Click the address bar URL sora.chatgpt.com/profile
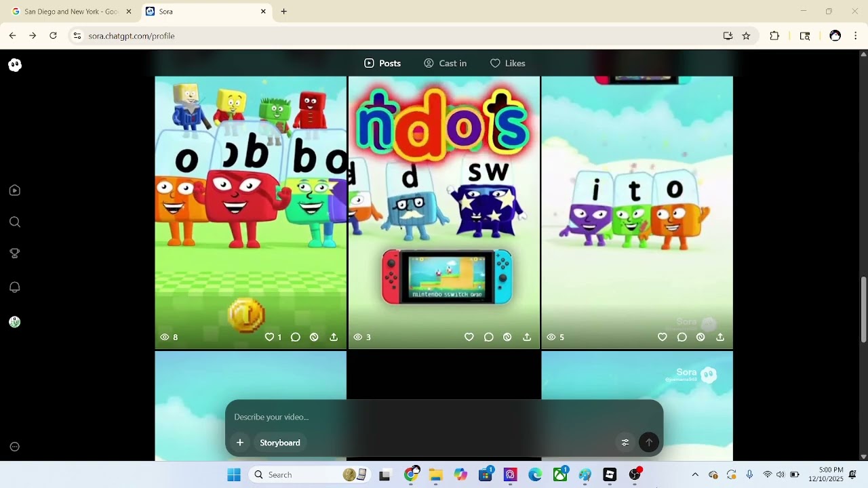This screenshot has height=488, width=868. click(x=132, y=36)
